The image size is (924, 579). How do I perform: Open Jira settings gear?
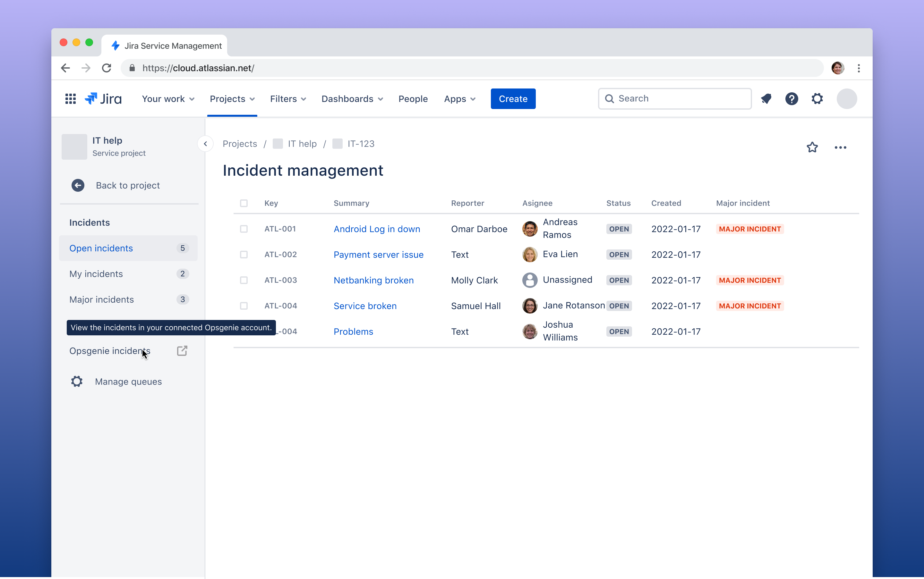click(817, 98)
